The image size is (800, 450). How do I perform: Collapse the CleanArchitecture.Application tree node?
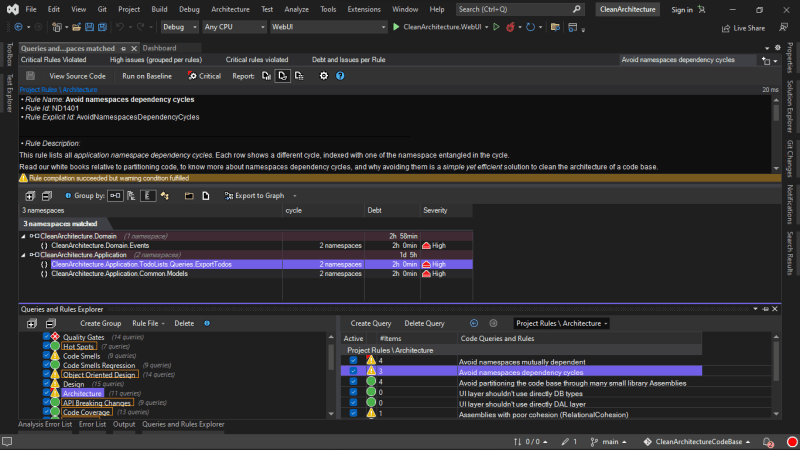[x=23, y=255]
